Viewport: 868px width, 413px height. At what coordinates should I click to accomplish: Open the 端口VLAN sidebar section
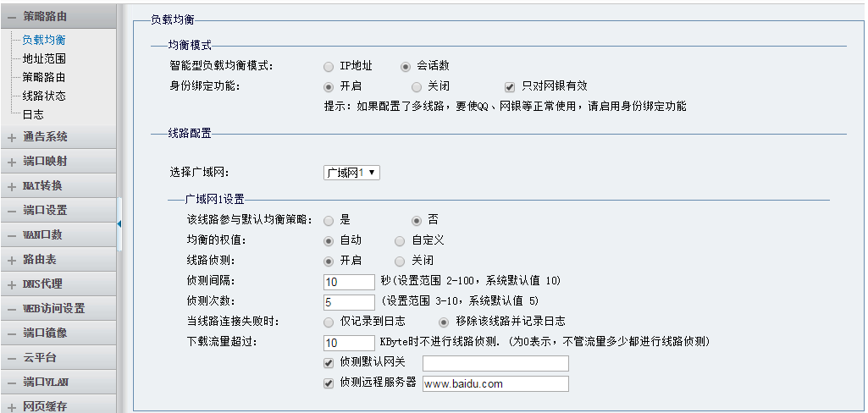click(58, 382)
